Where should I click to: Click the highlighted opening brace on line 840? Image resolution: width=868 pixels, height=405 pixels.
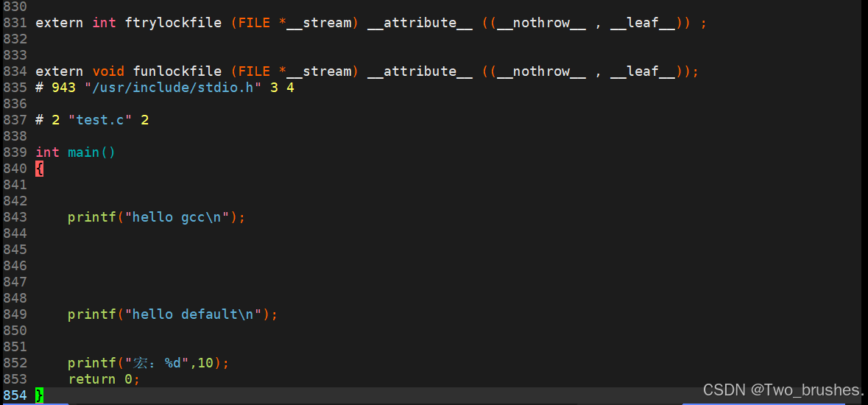pyautogui.click(x=39, y=169)
